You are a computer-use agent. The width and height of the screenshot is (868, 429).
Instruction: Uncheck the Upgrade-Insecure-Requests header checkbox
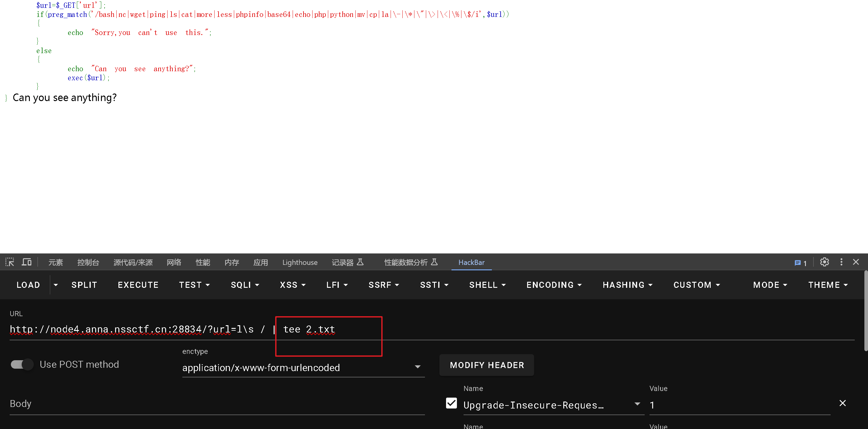pyautogui.click(x=451, y=403)
